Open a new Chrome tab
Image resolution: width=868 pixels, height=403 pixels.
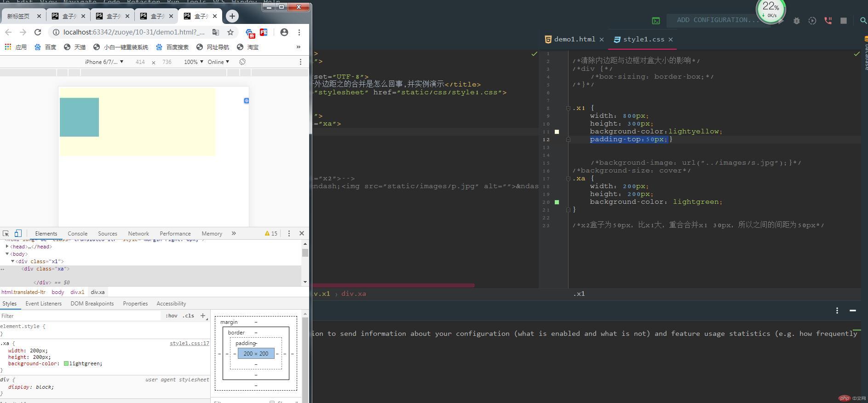pos(232,16)
